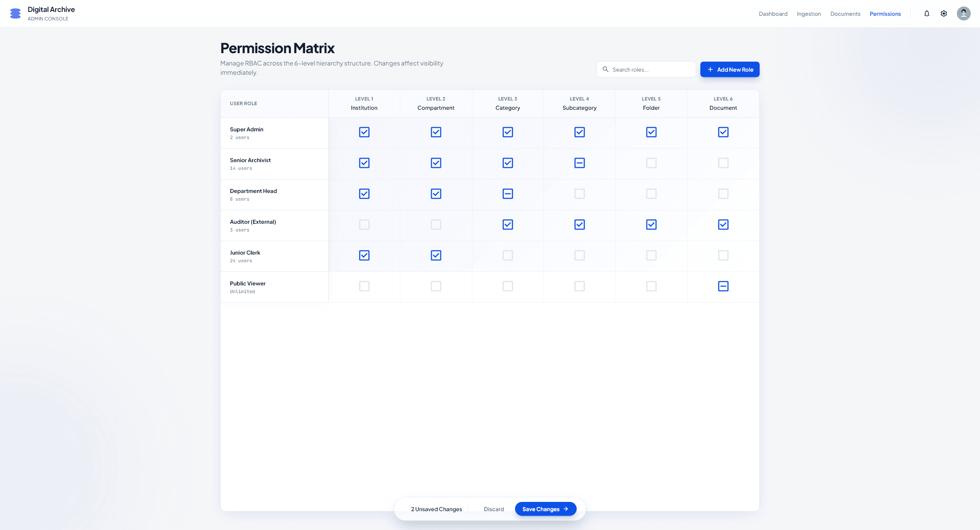Open settings using the gear icon
This screenshot has width=980, height=530.
point(944,13)
